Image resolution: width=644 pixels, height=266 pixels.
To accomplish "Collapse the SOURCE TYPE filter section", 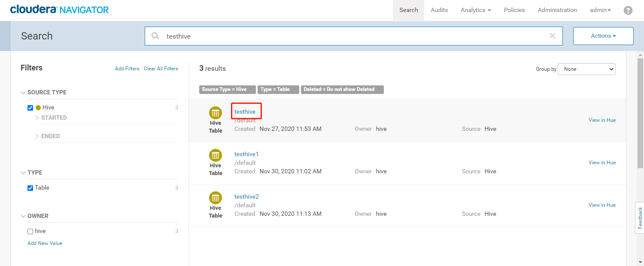I will click(23, 92).
